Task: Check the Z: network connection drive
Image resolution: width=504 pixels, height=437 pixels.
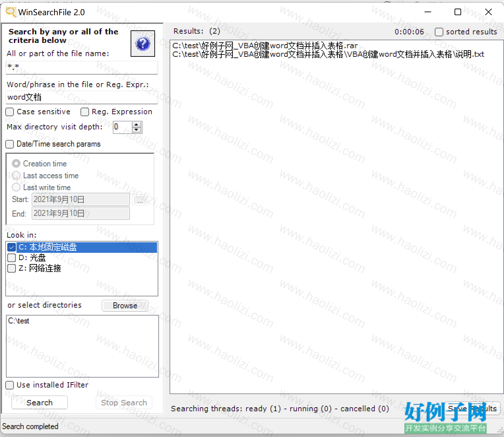Action: coord(12,268)
